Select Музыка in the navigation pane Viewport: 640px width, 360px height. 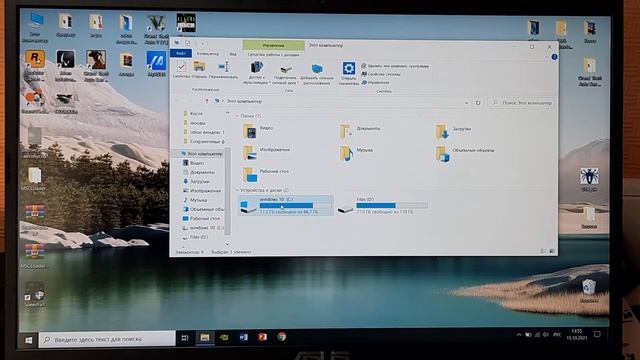[195, 200]
